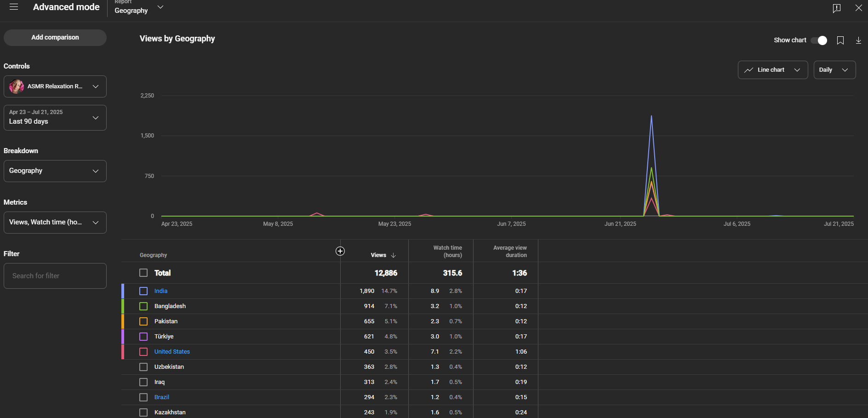The image size is (868, 418).
Task: Toggle the Pakistan row checkbox
Action: (x=143, y=321)
